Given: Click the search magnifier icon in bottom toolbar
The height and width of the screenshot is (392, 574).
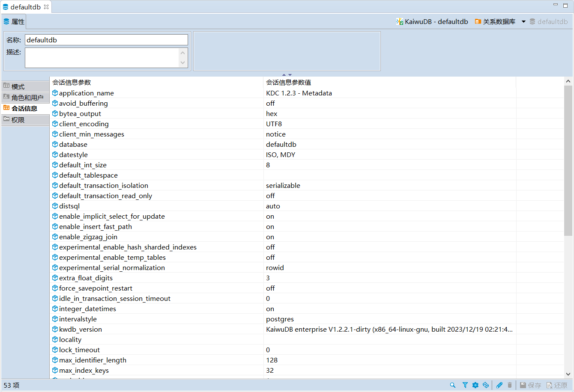Looking at the screenshot, I should click(453, 385).
